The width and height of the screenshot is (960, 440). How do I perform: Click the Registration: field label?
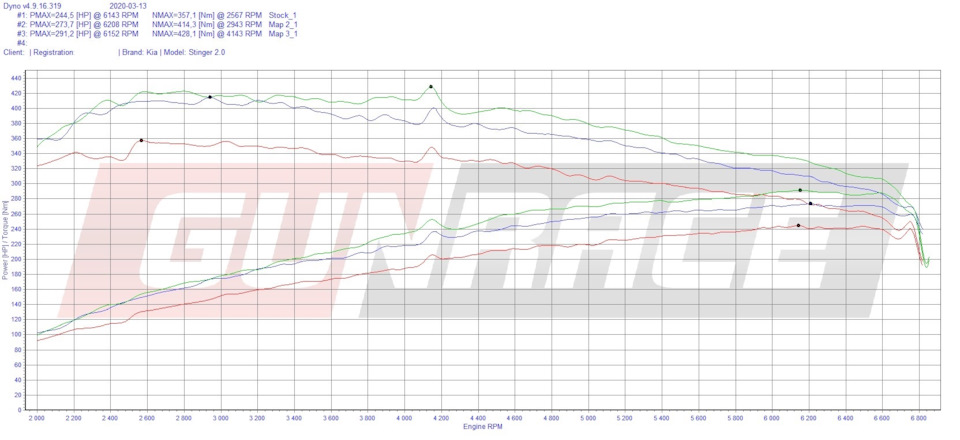click(x=54, y=53)
